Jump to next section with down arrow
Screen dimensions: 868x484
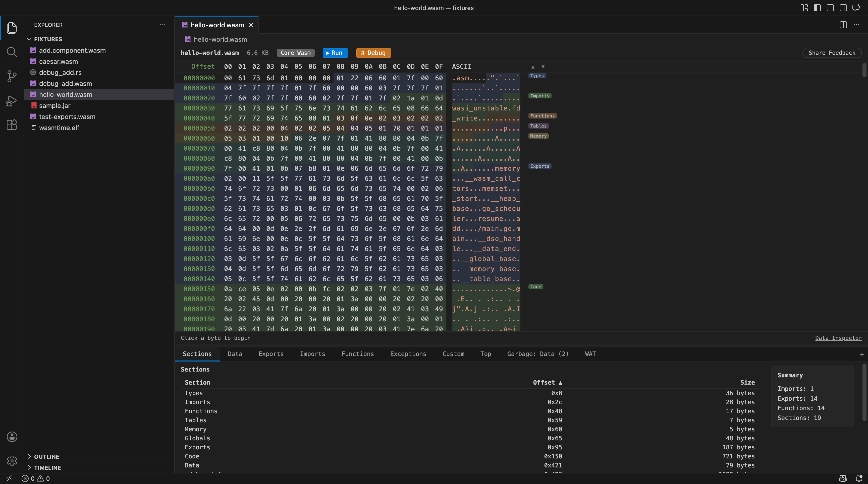point(543,67)
